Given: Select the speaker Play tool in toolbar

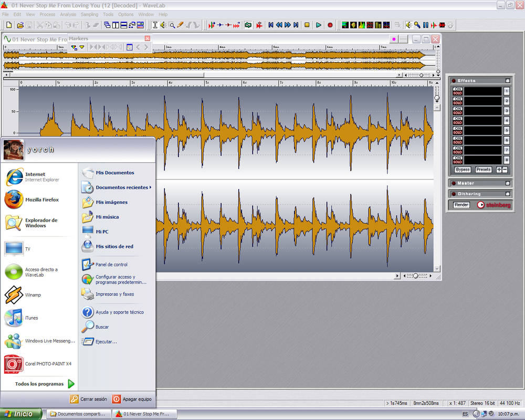Looking at the screenshot, I should point(163,25).
